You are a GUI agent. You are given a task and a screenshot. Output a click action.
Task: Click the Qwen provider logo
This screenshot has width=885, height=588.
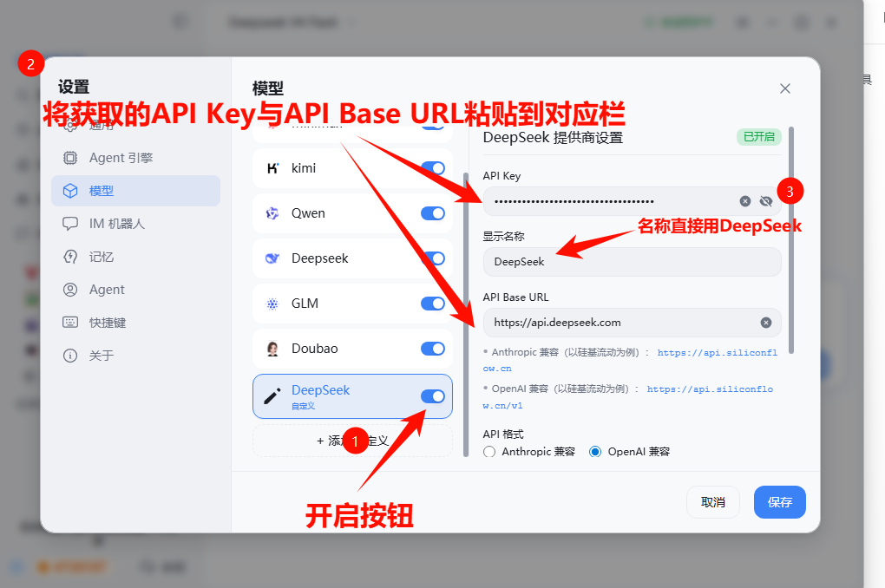tap(272, 213)
